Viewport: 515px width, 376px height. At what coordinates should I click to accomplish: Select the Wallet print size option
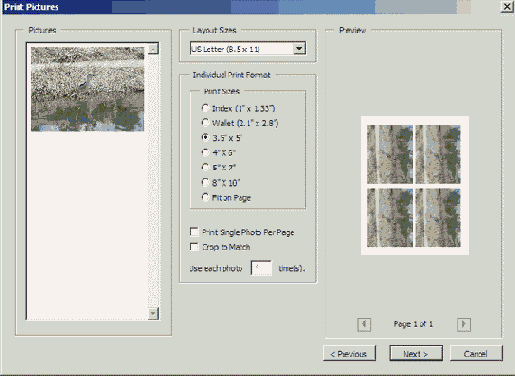coord(205,123)
